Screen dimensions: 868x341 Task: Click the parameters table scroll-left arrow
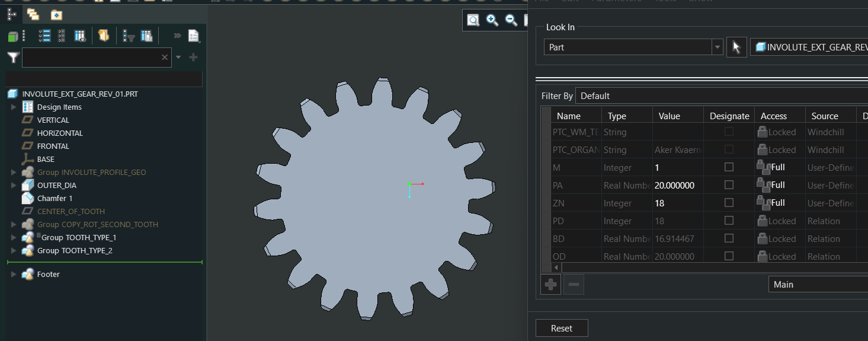click(x=556, y=267)
